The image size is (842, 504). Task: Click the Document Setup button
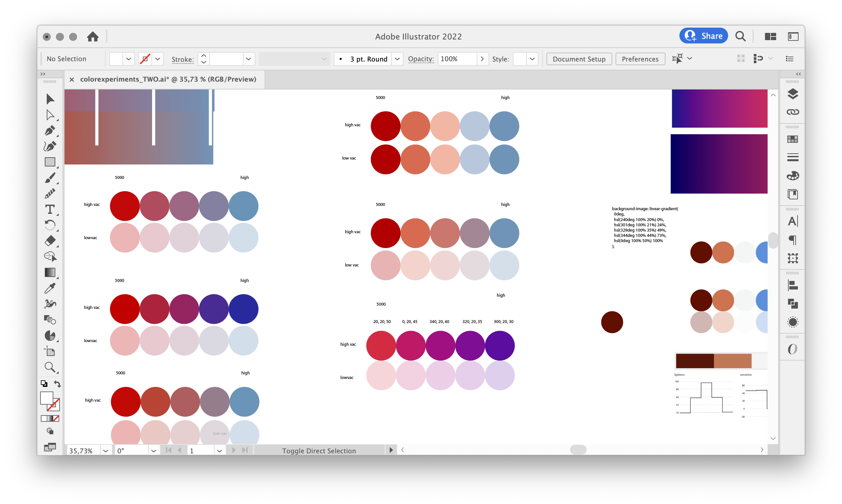[579, 59]
